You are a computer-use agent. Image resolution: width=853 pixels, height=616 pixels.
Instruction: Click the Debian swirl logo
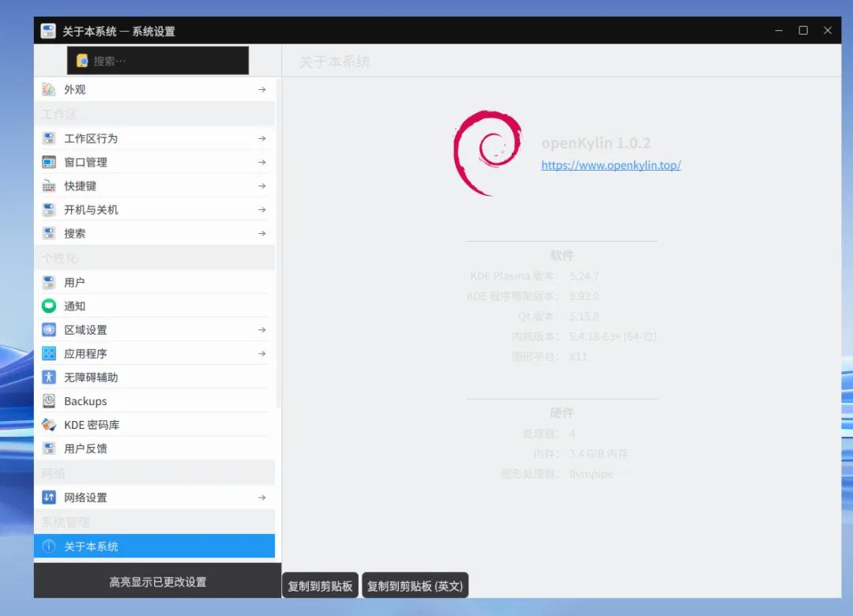[487, 153]
